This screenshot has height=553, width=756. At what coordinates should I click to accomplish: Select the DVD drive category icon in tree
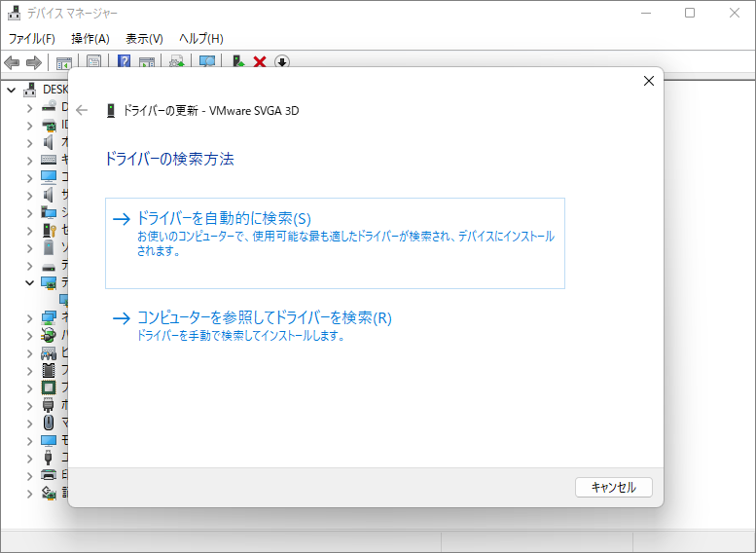click(49, 107)
